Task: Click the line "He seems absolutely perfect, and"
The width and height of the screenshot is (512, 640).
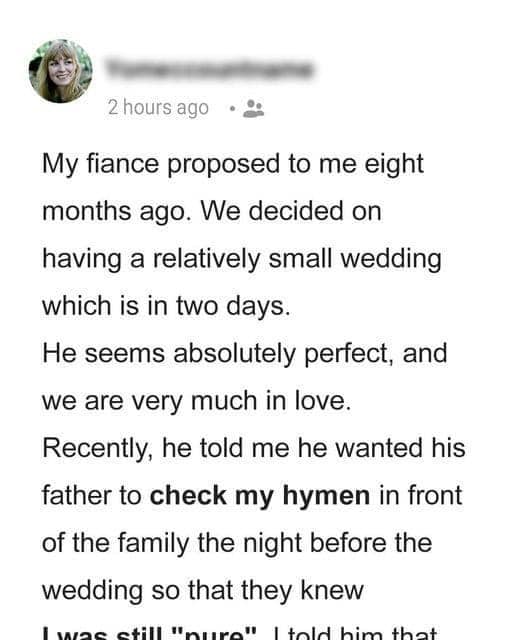Action: [x=245, y=353]
